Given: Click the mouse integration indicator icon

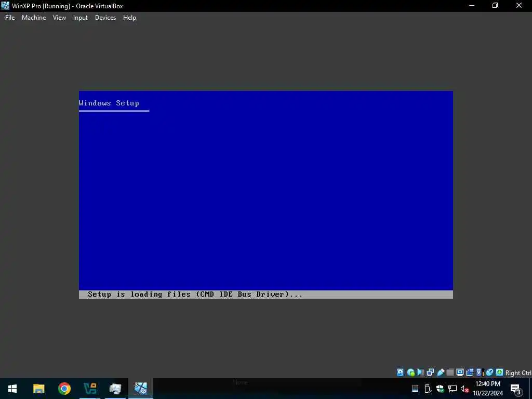Looking at the screenshot, I should [489, 373].
